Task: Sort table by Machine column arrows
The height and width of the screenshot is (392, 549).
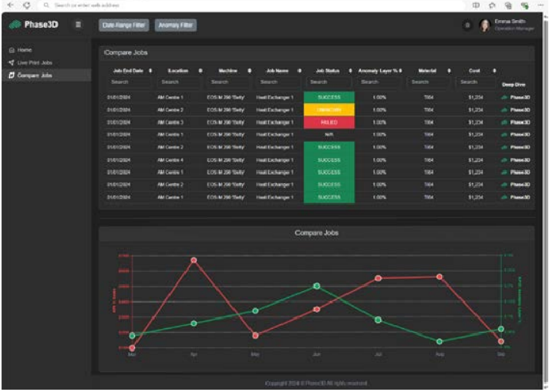Action: [x=249, y=71]
